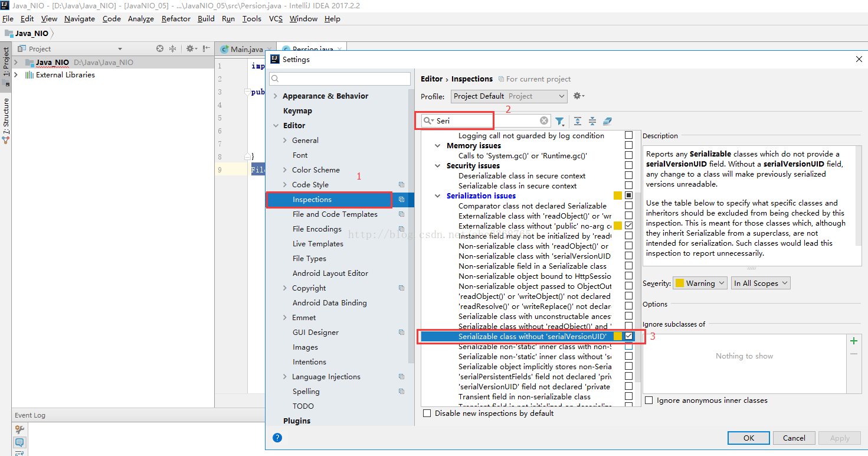This screenshot has width=868, height=456.
Task: Open the profile gear settings icon
Action: coord(578,96)
